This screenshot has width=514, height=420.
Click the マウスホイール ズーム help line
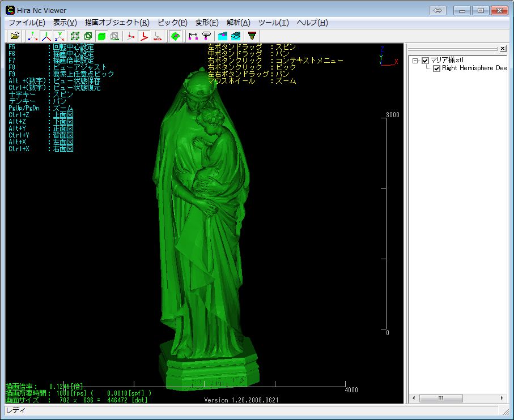pos(252,81)
